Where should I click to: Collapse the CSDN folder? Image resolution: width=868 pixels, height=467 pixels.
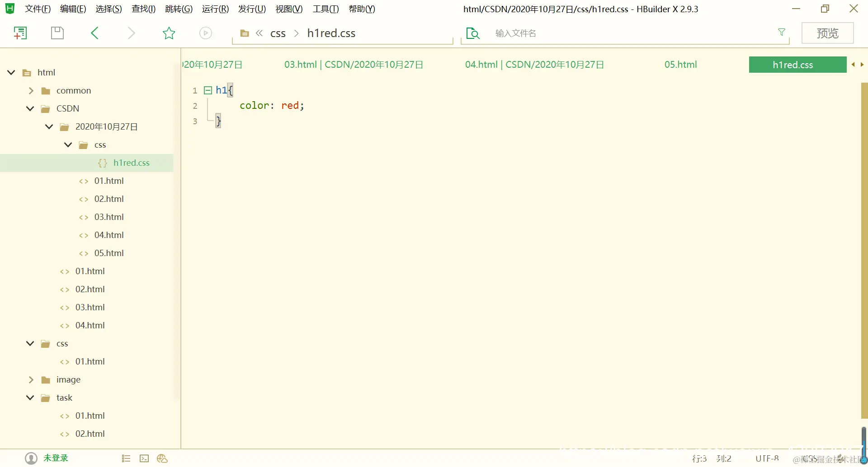pos(30,108)
